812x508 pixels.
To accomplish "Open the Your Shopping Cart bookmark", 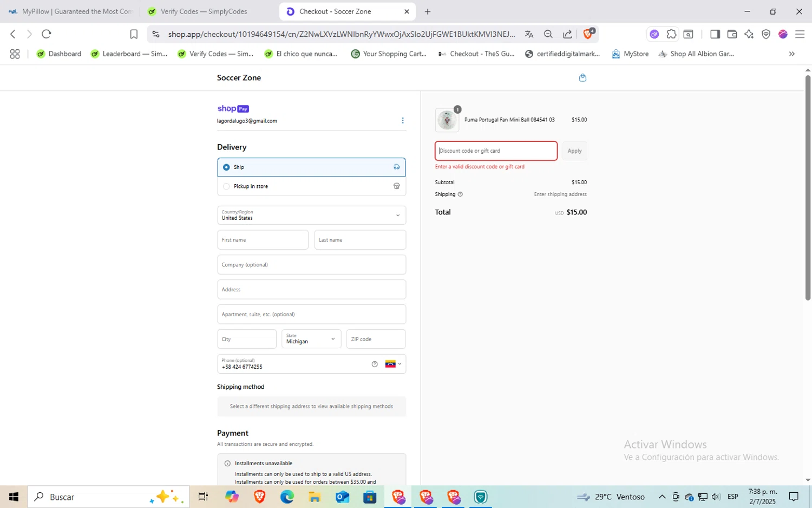I will [389, 54].
